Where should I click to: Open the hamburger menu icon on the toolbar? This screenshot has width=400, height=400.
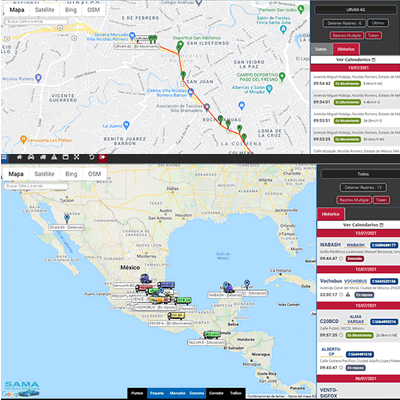tap(4, 157)
